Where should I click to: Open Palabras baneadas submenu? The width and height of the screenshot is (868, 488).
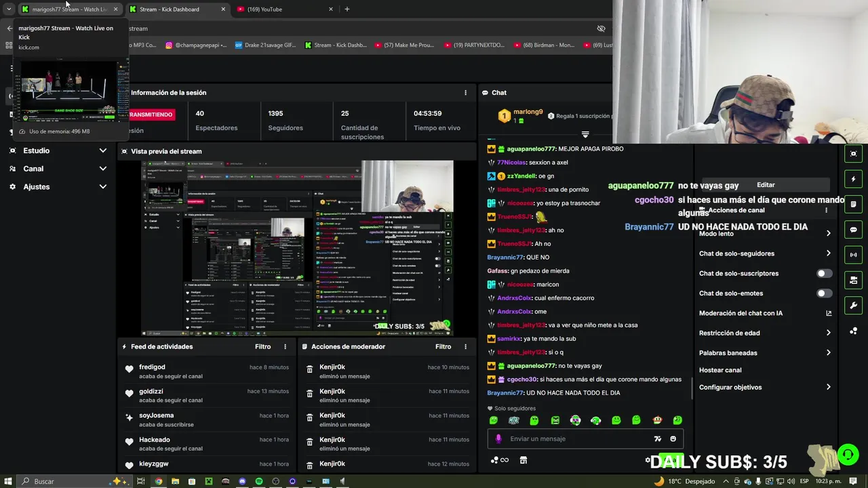pos(828,352)
